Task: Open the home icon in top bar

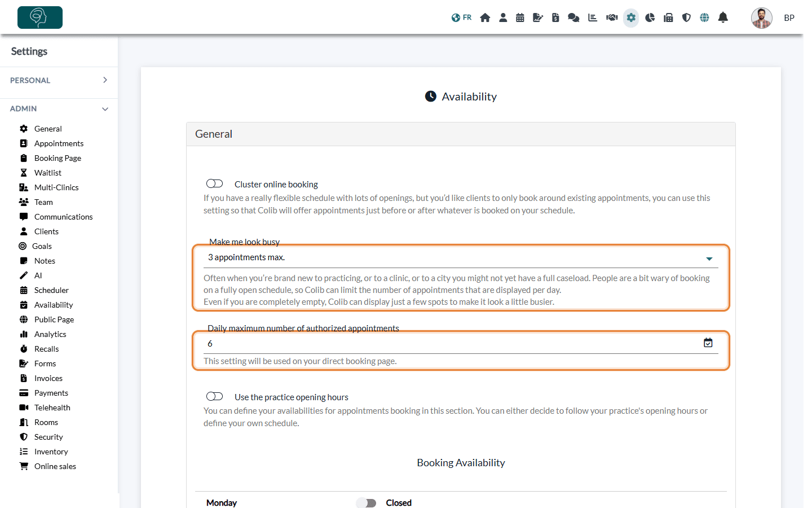Action: pyautogui.click(x=485, y=17)
